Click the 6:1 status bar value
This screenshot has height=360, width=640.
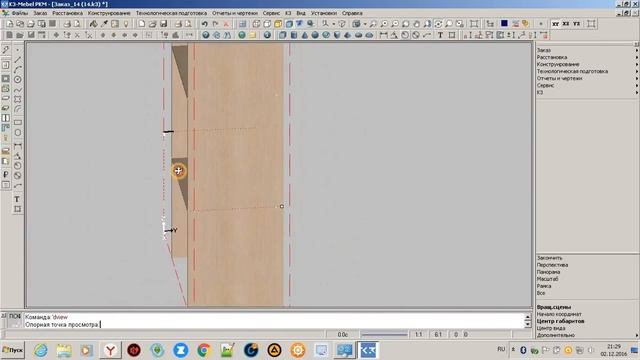tap(438, 335)
